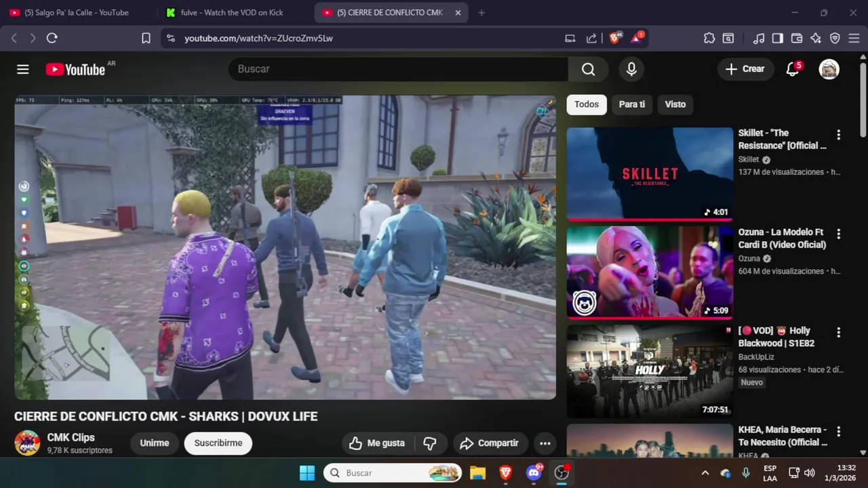The height and width of the screenshot is (488, 868).
Task: Select the Visto filter chip
Action: [x=675, y=104]
